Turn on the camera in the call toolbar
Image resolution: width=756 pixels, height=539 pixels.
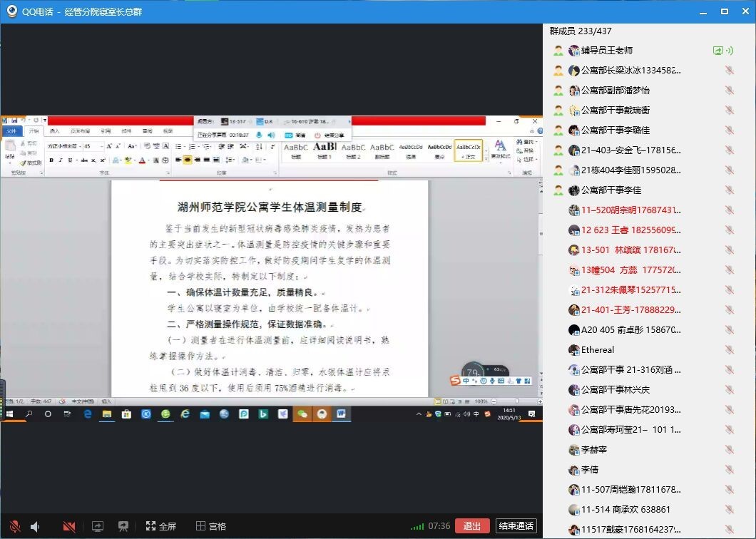pos(69,526)
